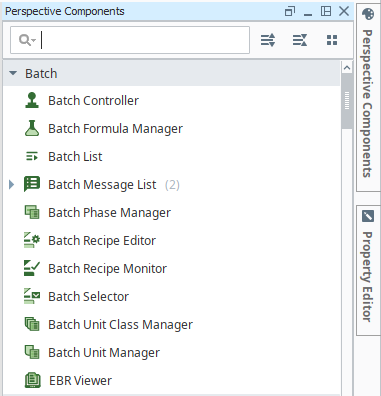Click the Batch Message List icon
This screenshot has height=396, width=381.
point(32,184)
